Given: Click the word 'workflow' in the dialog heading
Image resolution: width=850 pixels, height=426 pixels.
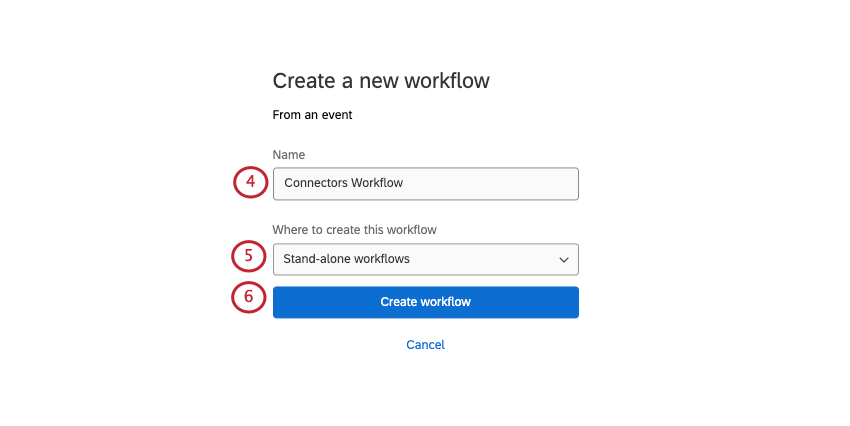Looking at the screenshot, I should click(449, 81).
